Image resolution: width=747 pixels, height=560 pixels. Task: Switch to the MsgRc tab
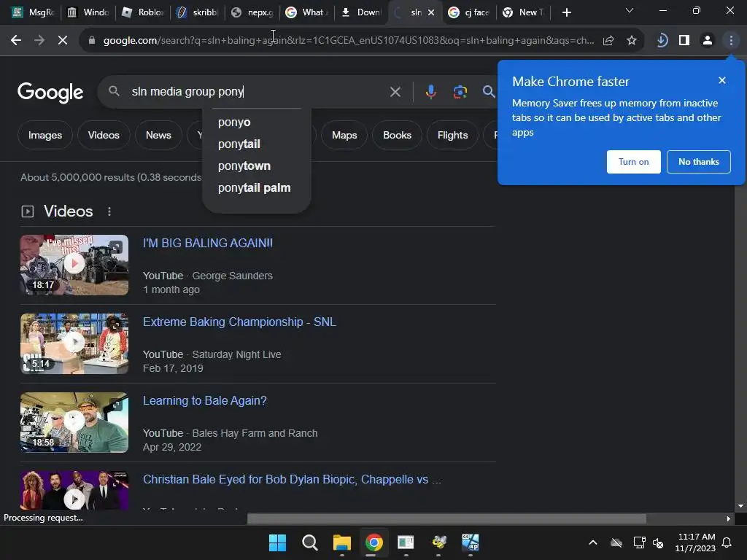32,13
